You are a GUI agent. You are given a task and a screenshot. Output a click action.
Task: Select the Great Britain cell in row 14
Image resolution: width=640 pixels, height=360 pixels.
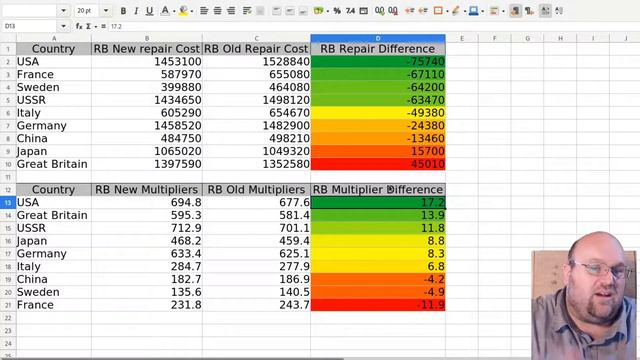[x=54, y=215]
